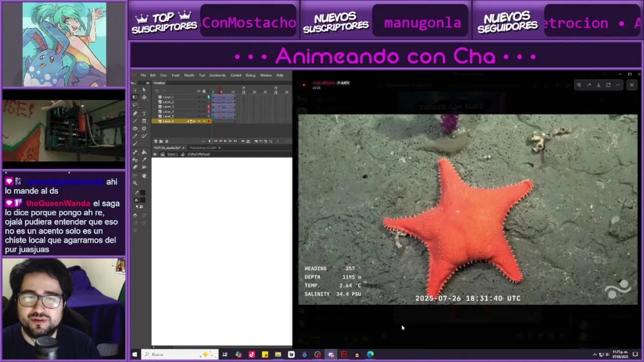Open Microsoft Edge from the taskbar
Viewport: 644px width, 362px height.
(x=370, y=354)
